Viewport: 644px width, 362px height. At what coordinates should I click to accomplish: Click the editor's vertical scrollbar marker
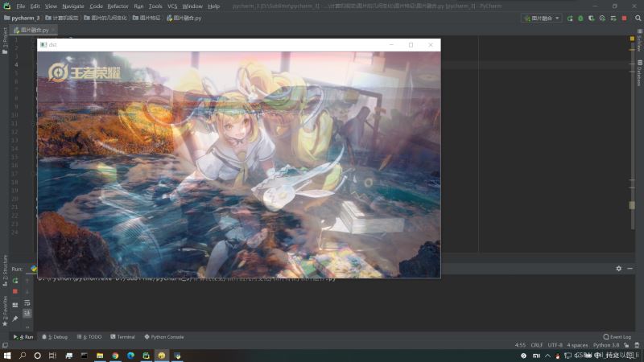tap(632, 205)
